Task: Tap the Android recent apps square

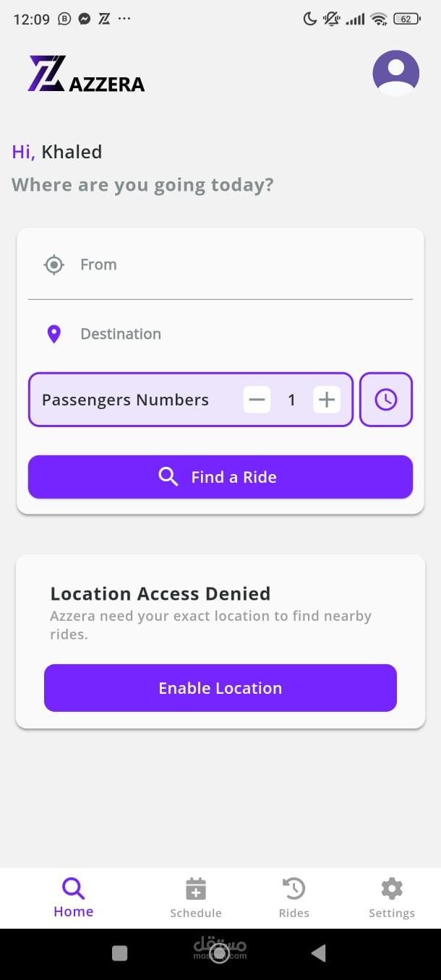Action: tap(120, 953)
